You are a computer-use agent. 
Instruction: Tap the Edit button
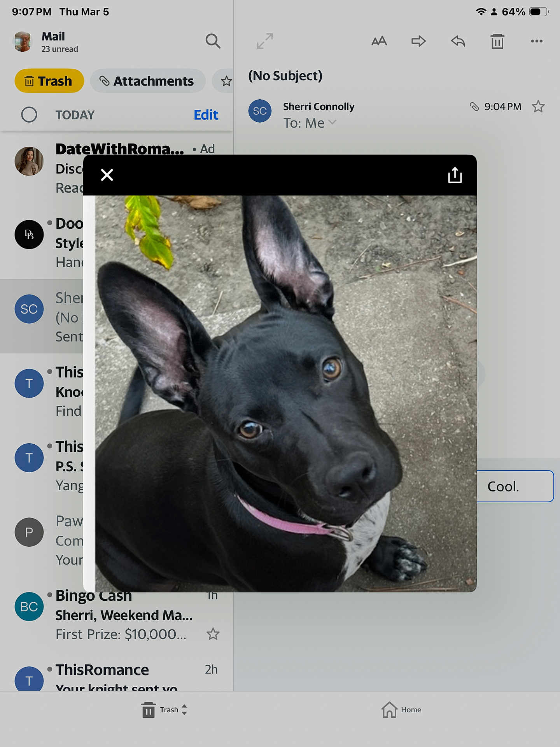(x=206, y=115)
